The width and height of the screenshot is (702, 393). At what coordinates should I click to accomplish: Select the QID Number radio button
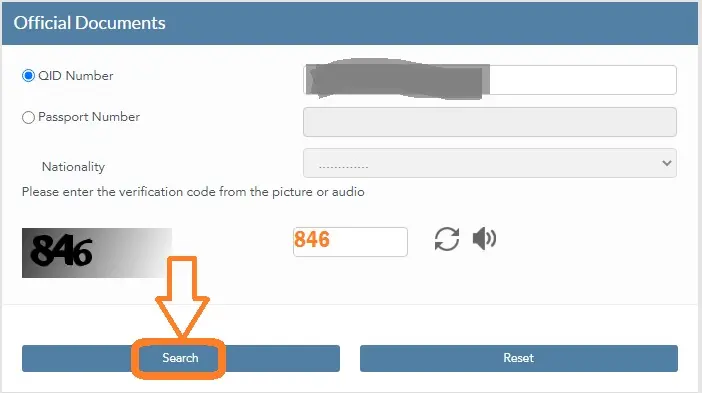coord(28,76)
